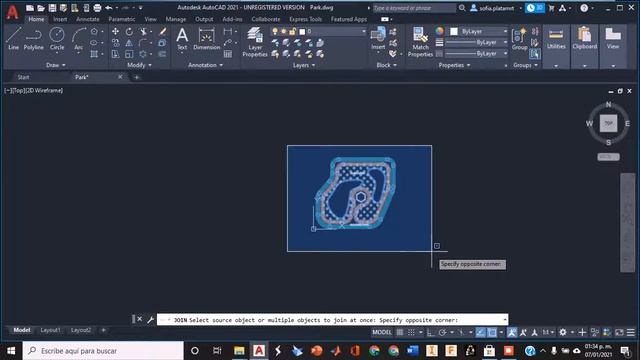Insert a Table from Annotation panel
Viewport: 640px width, 360px height.
228,54
